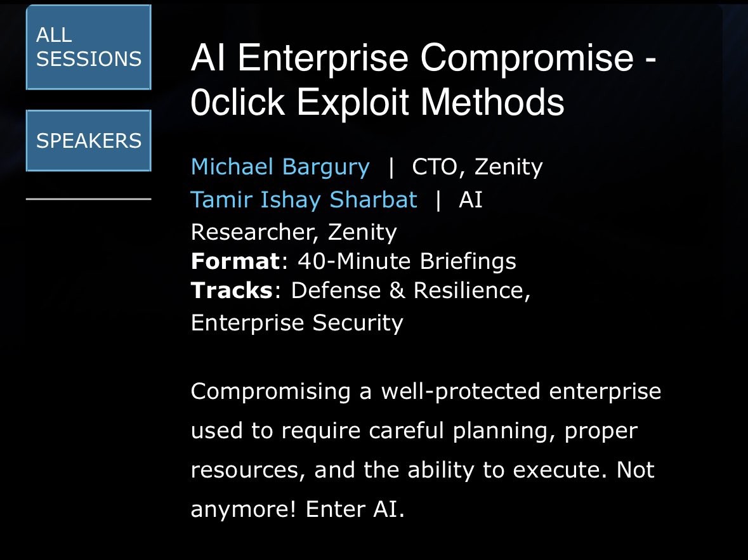
Task: Open Tamir Ishay Sharbat's speaker profile
Action: pyautogui.click(x=304, y=200)
